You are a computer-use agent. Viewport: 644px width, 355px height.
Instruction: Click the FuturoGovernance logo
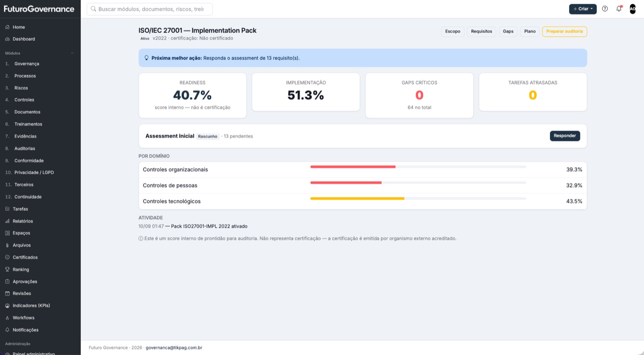[39, 9]
